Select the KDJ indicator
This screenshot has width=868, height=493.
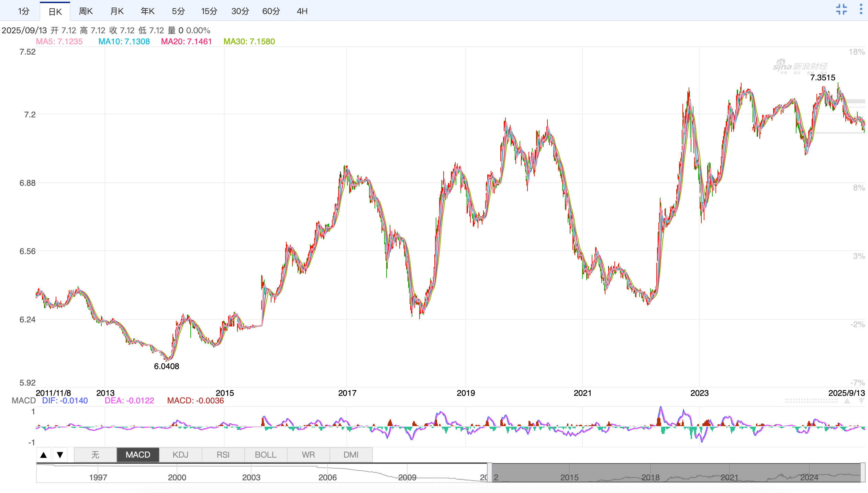pos(180,455)
